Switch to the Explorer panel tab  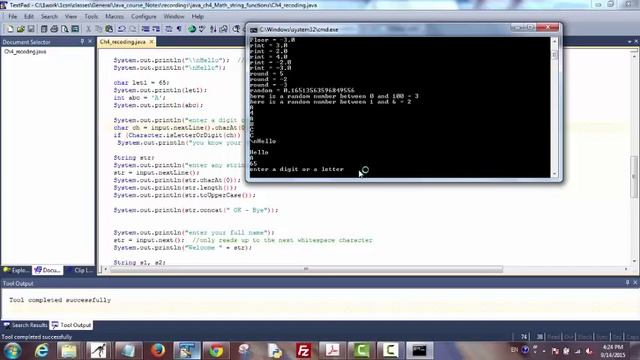tap(16, 270)
